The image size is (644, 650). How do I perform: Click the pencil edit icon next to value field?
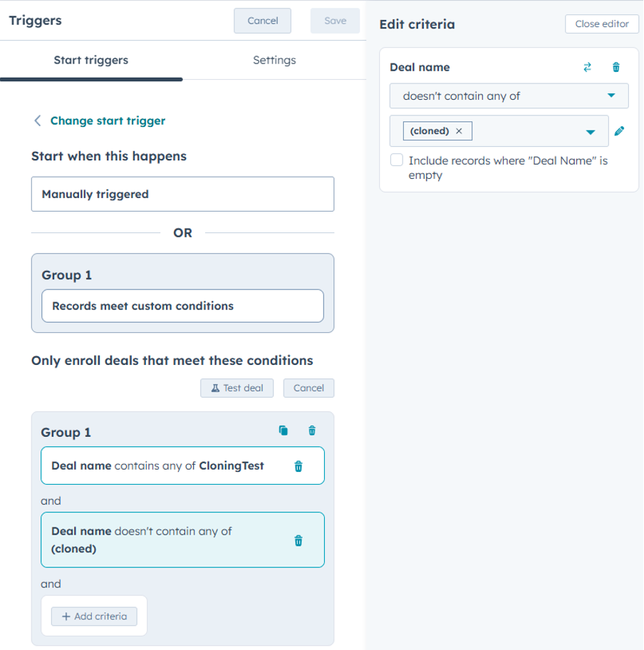(619, 131)
